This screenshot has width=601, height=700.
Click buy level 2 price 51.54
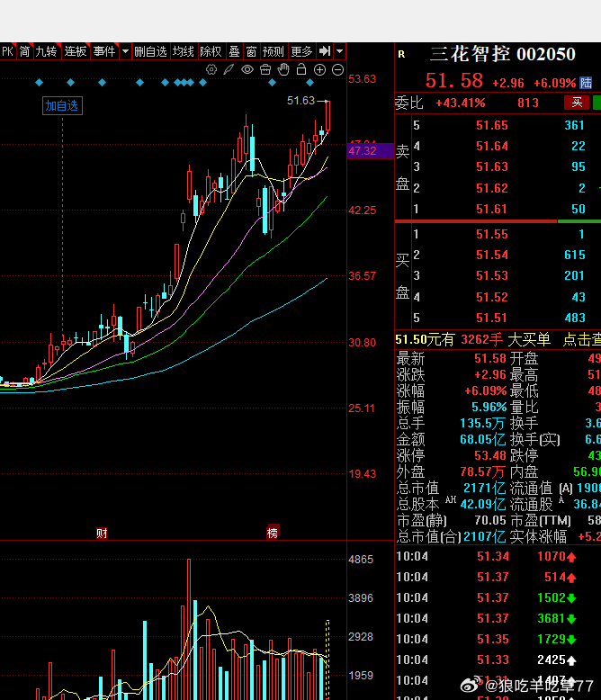[x=492, y=255]
